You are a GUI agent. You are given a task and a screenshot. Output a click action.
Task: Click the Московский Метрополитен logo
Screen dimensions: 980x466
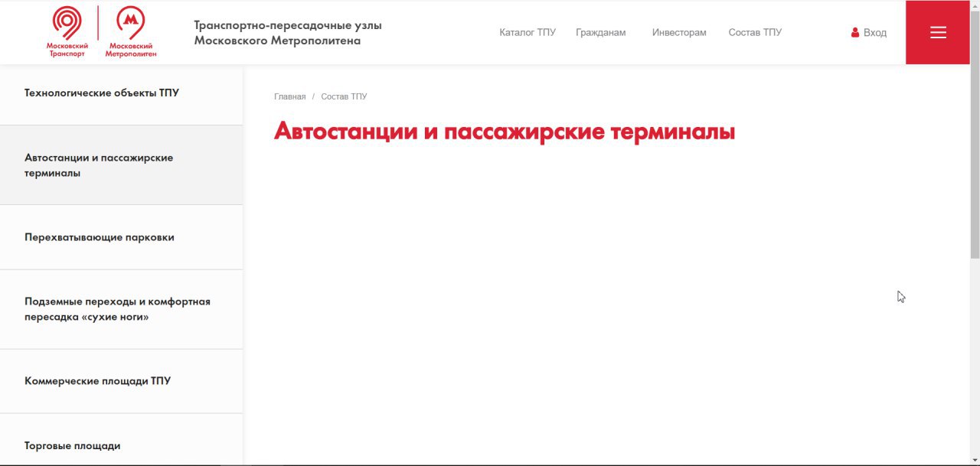(x=131, y=32)
